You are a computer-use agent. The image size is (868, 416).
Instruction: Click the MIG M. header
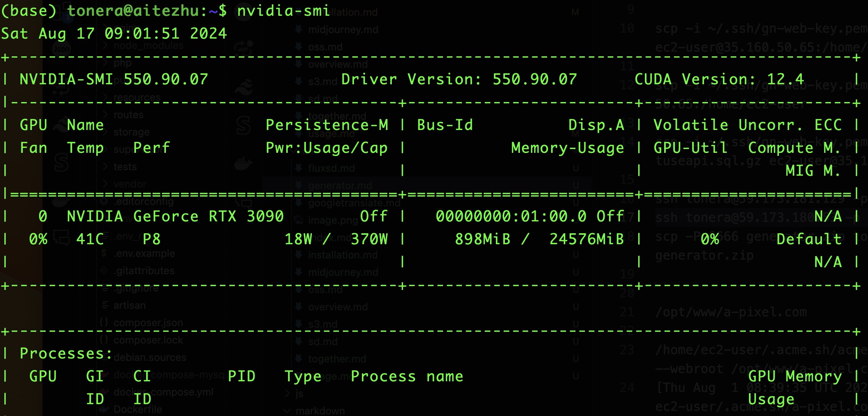click(814, 171)
